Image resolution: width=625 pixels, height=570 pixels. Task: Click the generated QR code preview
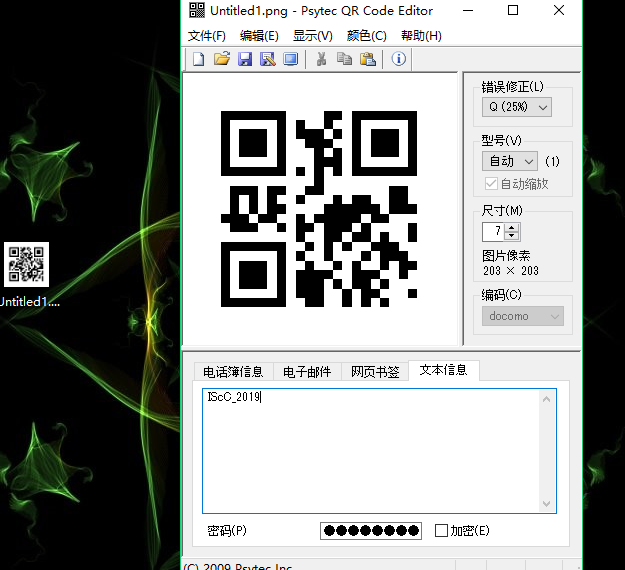pyautogui.click(x=319, y=209)
